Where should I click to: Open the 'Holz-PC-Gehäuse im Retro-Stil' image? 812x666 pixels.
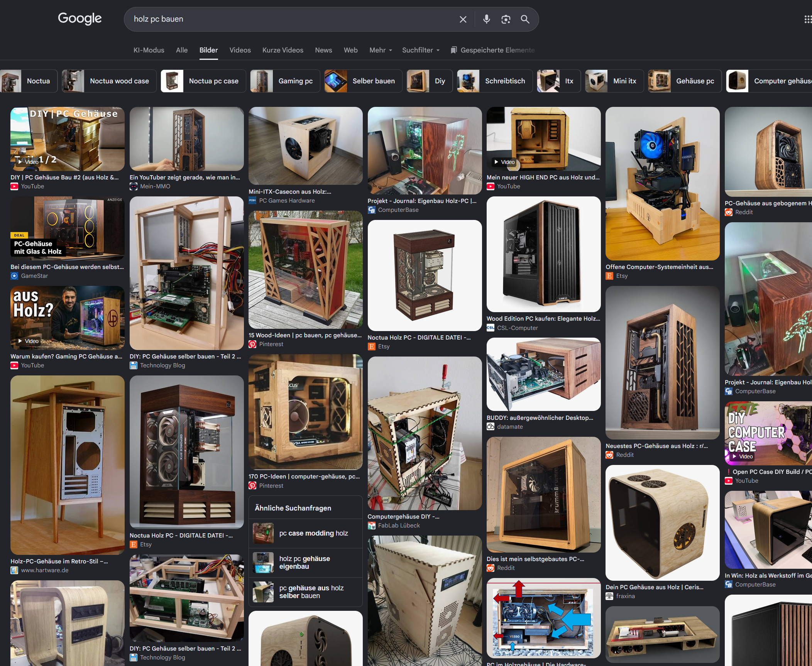click(68, 465)
